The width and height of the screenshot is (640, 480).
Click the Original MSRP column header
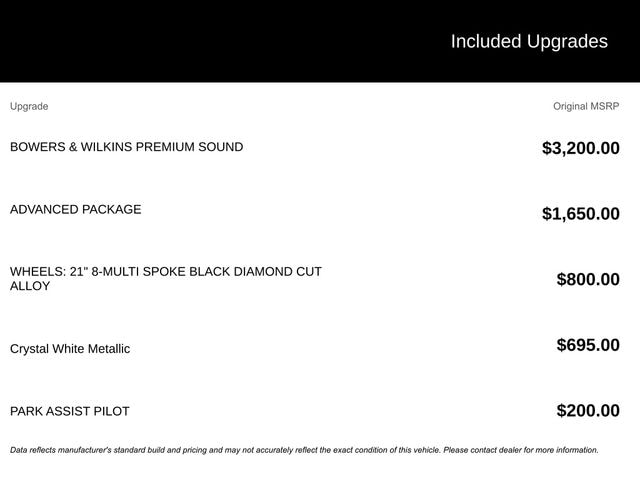pos(586,106)
